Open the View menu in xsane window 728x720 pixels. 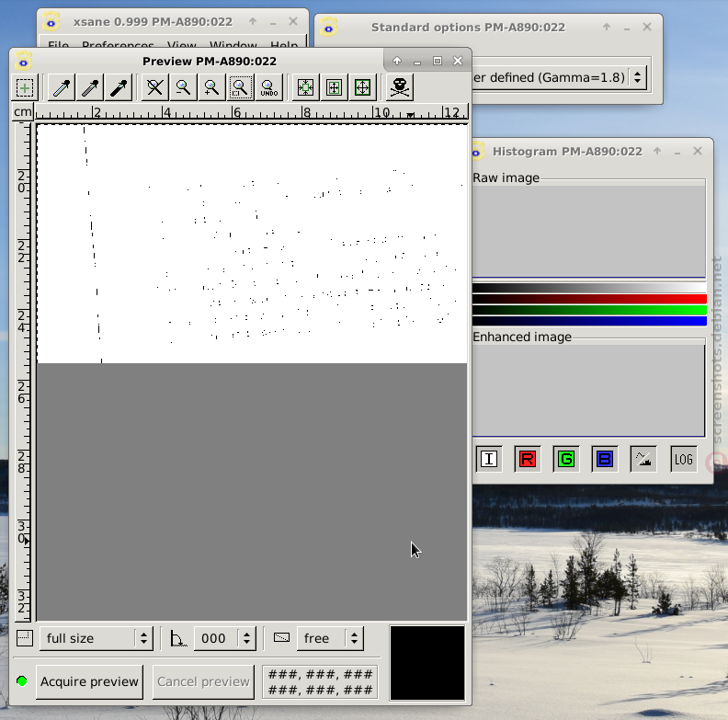(181, 44)
